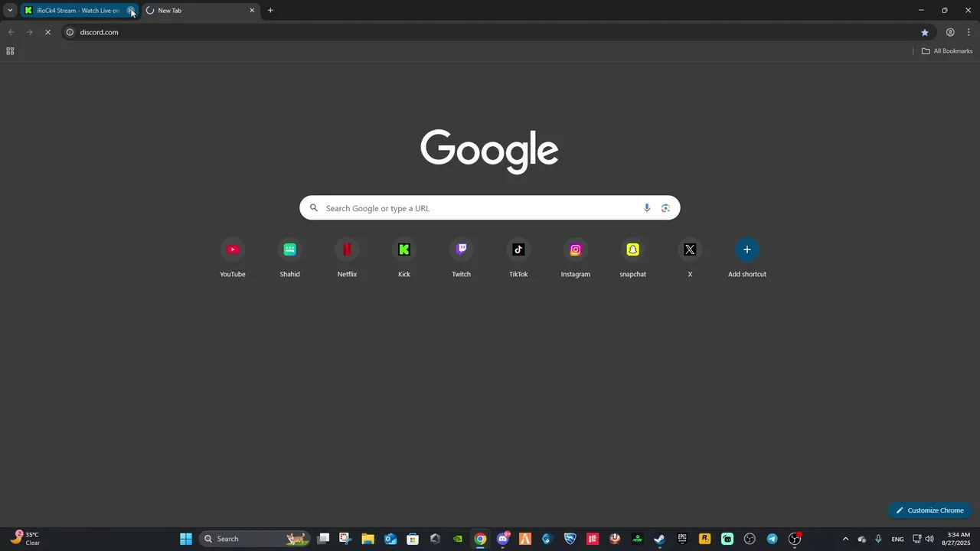The height and width of the screenshot is (551, 980).
Task: Open Rockstar Games Launcher from the taskbar
Action: click(704, 539)
